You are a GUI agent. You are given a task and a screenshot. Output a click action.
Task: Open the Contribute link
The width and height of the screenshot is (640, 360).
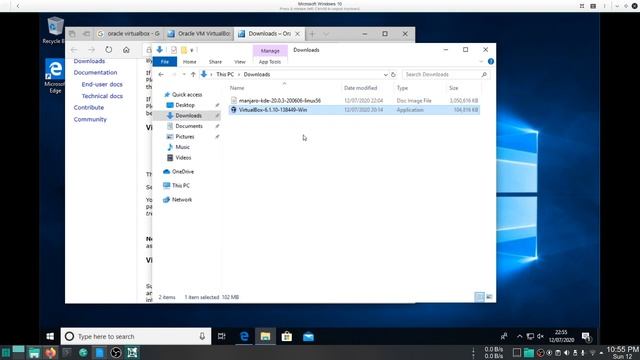[x=89, y=107]
